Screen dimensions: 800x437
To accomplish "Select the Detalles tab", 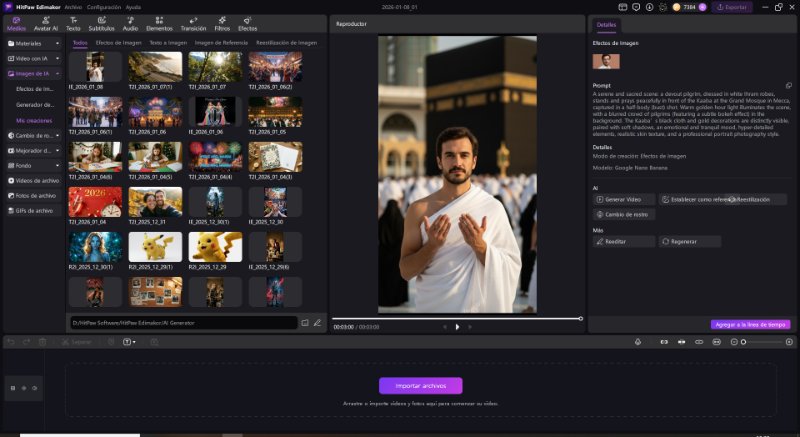I will [x=606, y=24].
